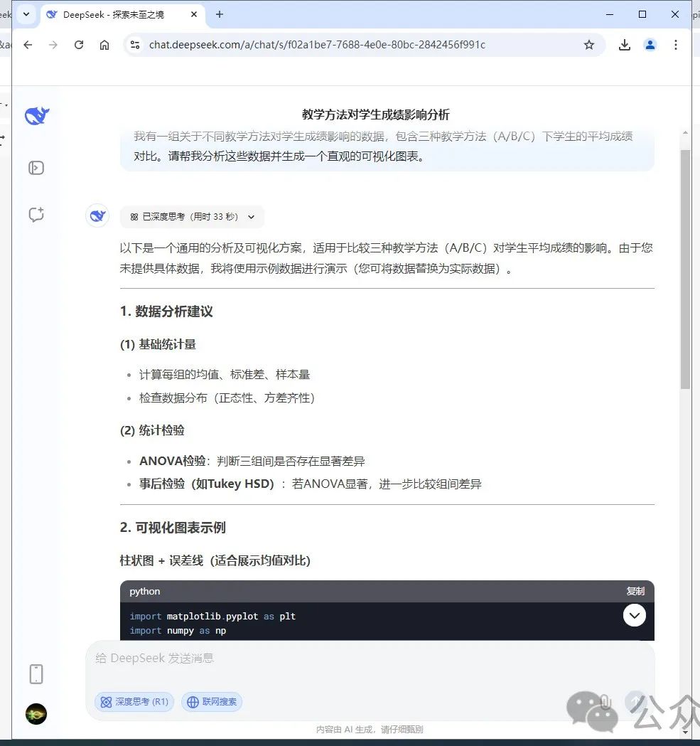
Task: Click the DeepSeek whale logo in sidebar
Action: pyautogui.click(x=36, y=114)
